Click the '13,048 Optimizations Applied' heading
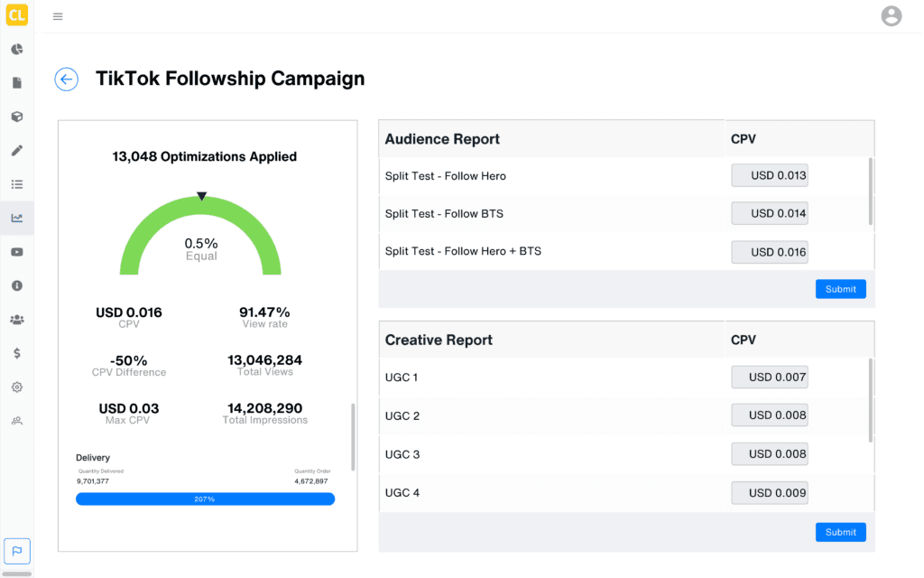Screen dimensions: 924x578 point(205,157)
